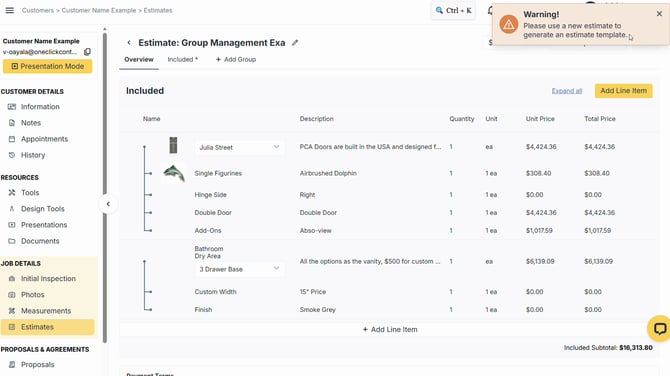Click the Tools wrench icon
The width and height of the screenshot is (670, 376).
pyautogui.click(x=12, y=193)
